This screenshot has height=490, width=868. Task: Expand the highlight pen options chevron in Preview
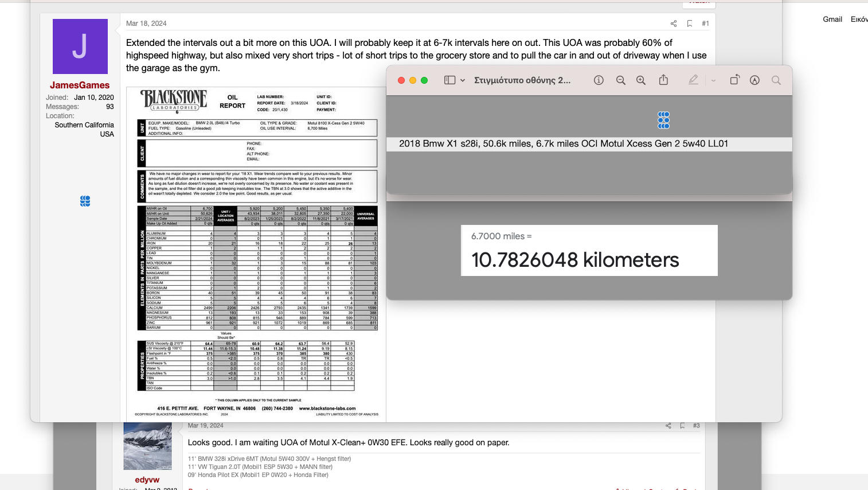(x=713, y=80)
